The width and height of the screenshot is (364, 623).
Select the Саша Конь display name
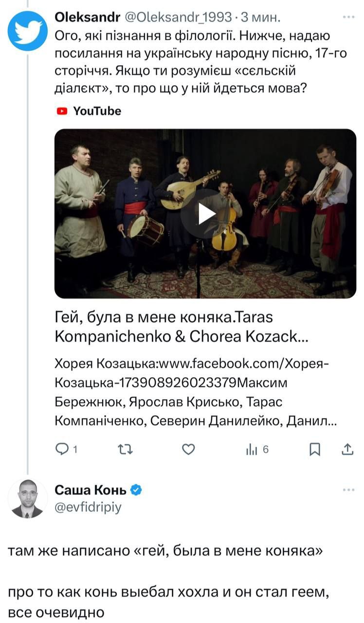click(91, 490)
